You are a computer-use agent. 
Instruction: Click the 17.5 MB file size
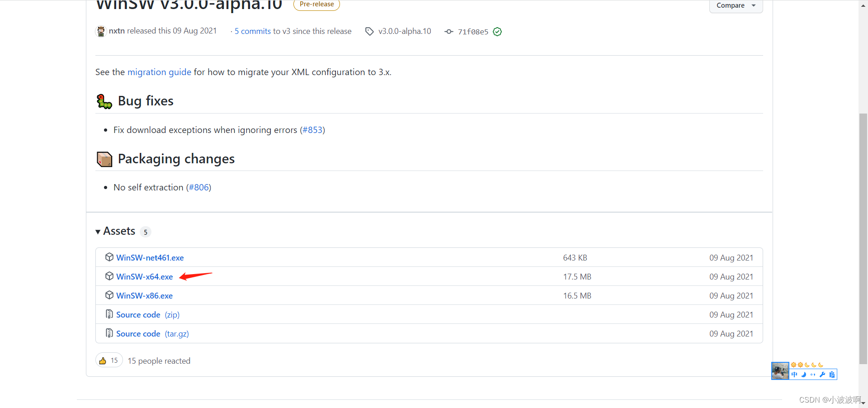(577, 276)
